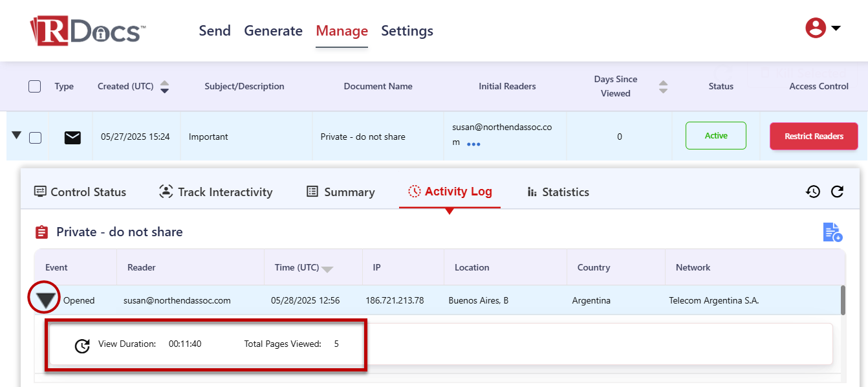This screenshot has width=868, height=387.
Task: Click the Location column header
Action: point(472,267)
